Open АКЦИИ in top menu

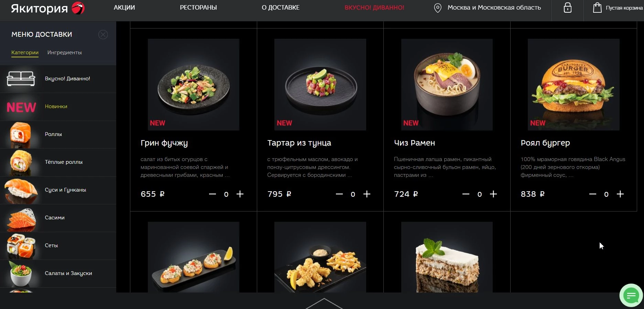(x=124, y=8)
